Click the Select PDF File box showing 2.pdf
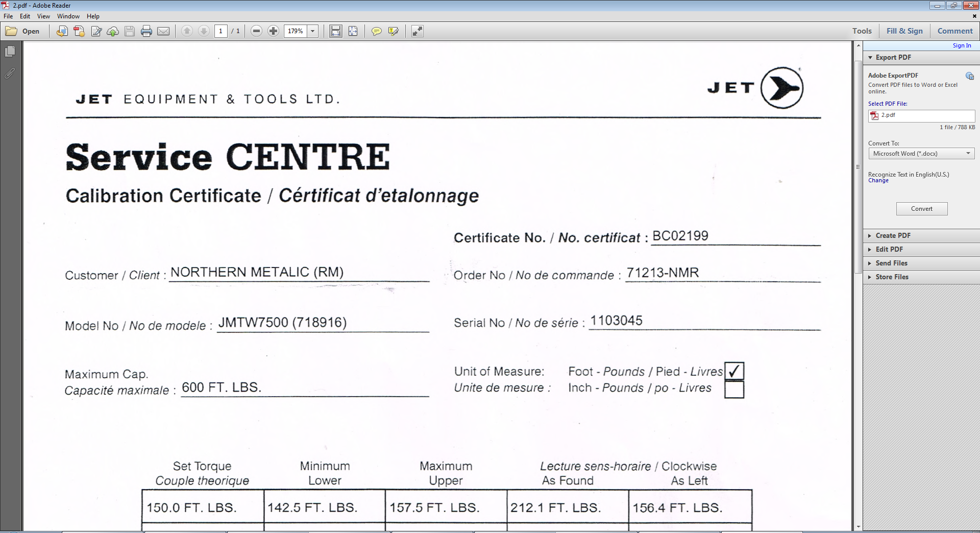This screenshot has height=533, width=980. pyautogui.click(x=921, y=116)
